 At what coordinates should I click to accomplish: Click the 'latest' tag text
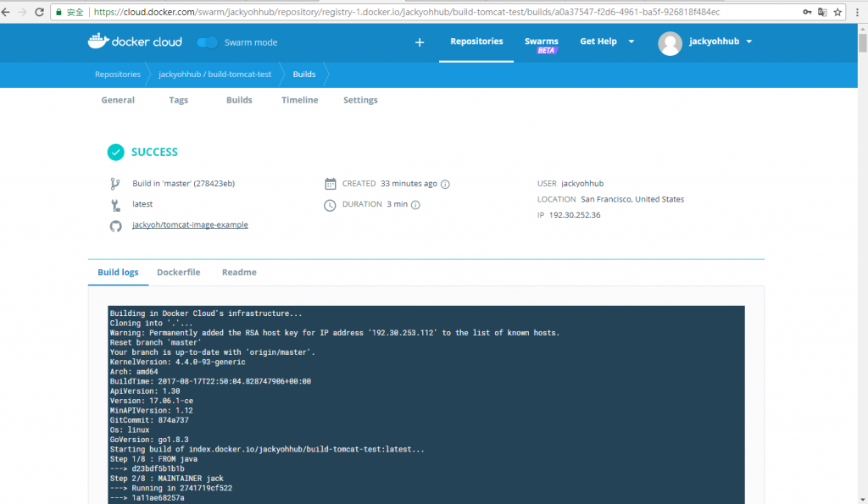point(142,204)
